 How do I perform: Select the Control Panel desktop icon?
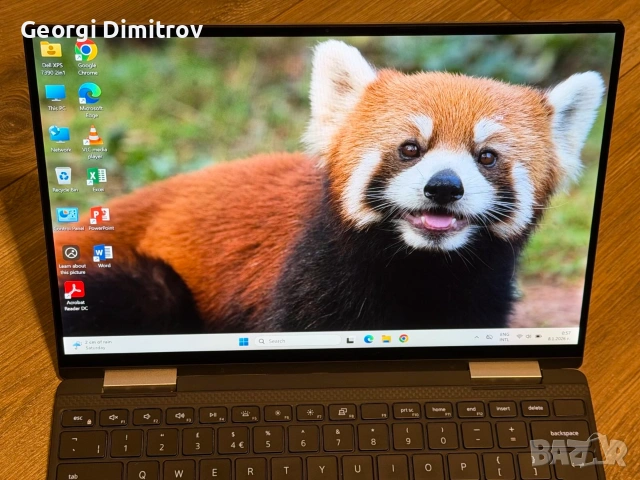[x=68, y=219]
